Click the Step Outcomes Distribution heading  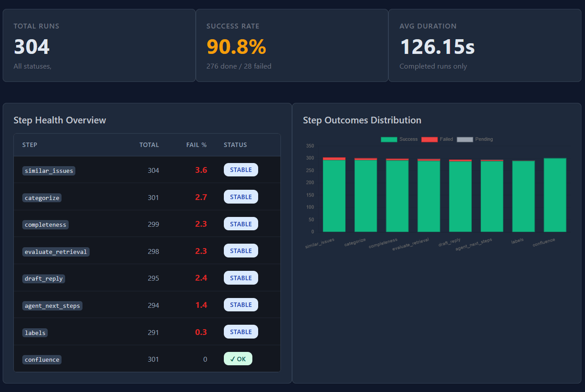[x=362, y=120]
